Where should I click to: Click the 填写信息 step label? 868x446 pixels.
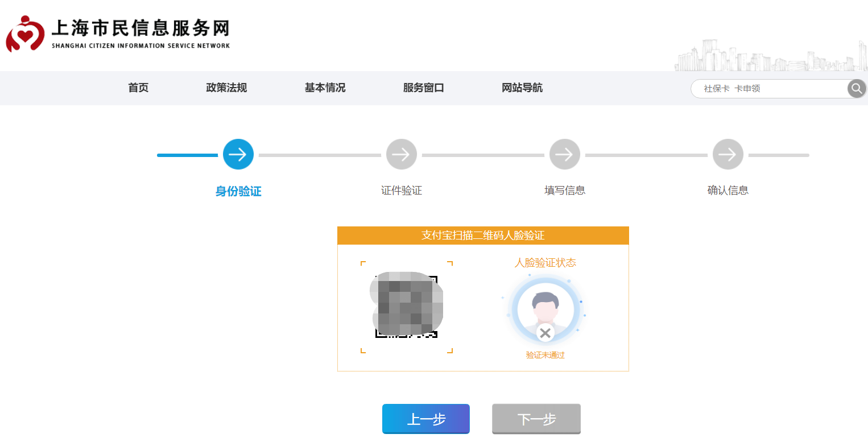(565, 191)
